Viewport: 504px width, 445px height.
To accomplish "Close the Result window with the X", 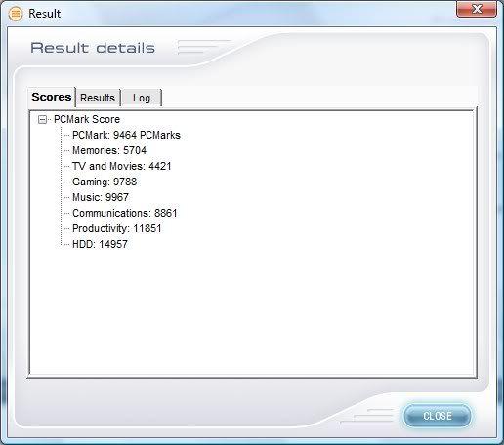I will pos(477,9).
